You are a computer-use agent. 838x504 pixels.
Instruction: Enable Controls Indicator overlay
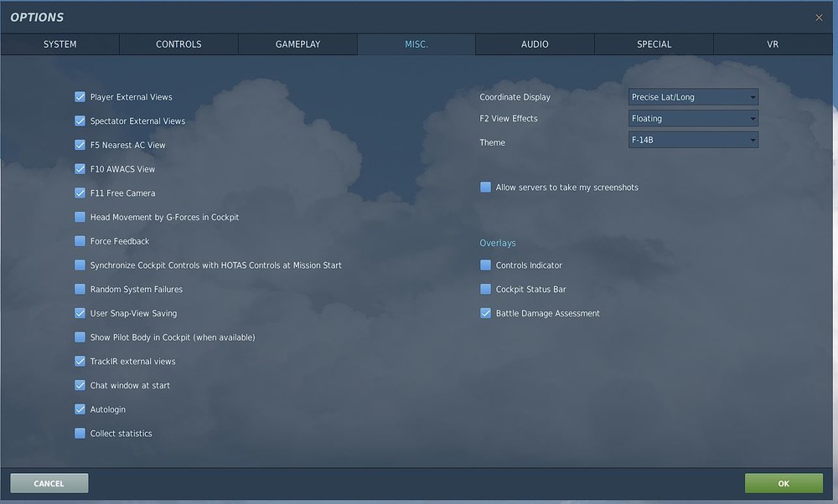pos(485,265)
